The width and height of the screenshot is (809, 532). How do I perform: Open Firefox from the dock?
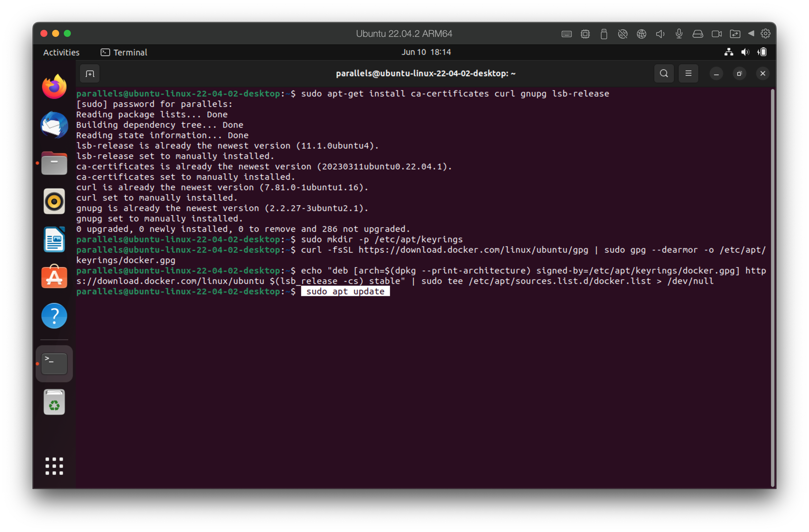54,86
